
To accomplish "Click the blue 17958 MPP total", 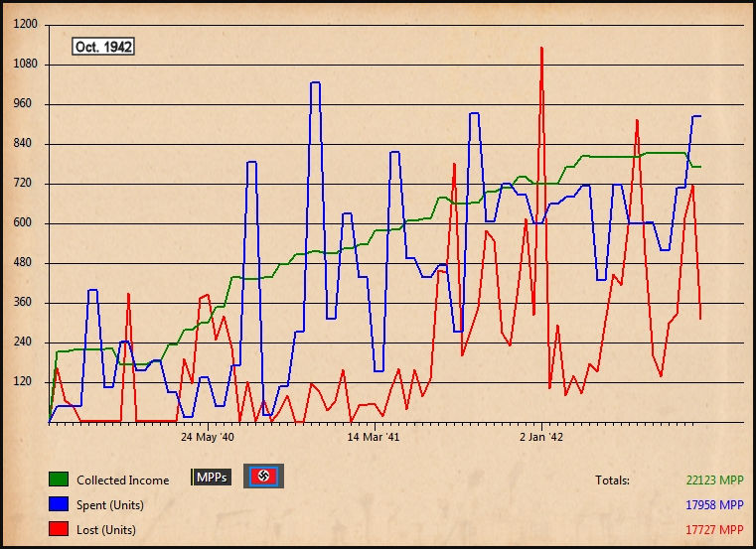I will [x=714, y=505].
